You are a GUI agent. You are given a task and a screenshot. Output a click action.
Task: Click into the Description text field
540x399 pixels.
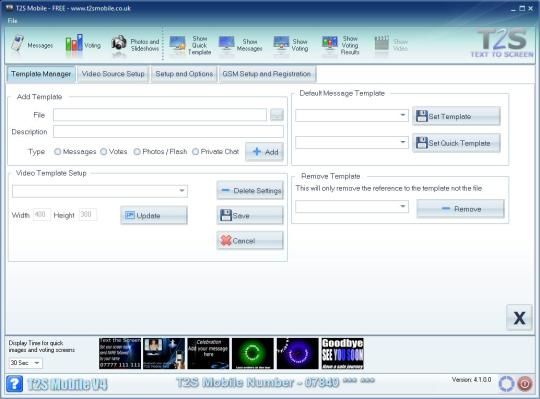168,132
